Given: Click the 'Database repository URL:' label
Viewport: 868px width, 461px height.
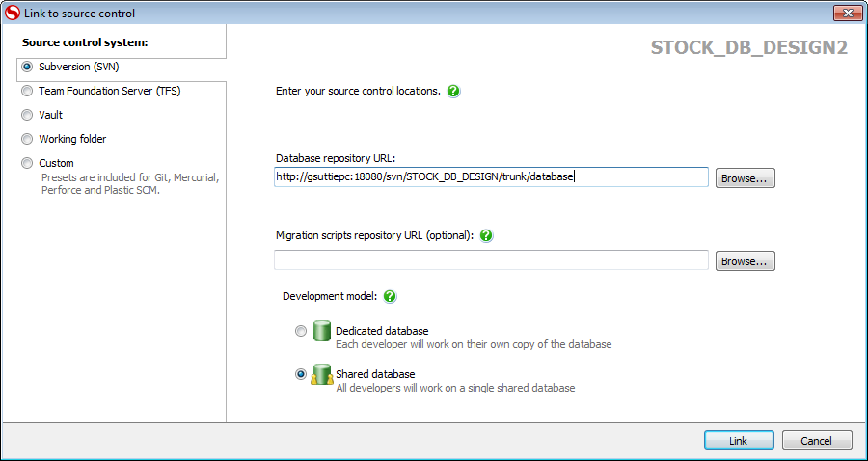Looking at the screenshot, I should [336, 158].
